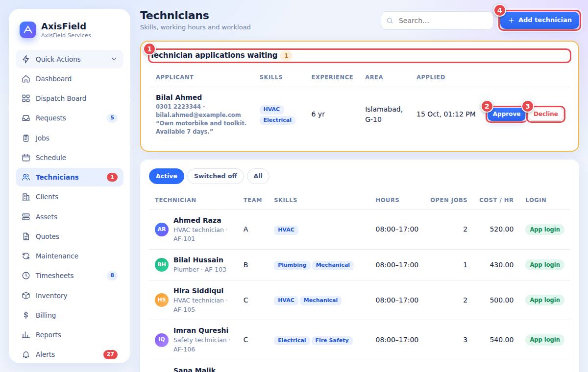Decline Bilal Ahmed's application
Screen dimensions: 588x372
pos(546,114)
